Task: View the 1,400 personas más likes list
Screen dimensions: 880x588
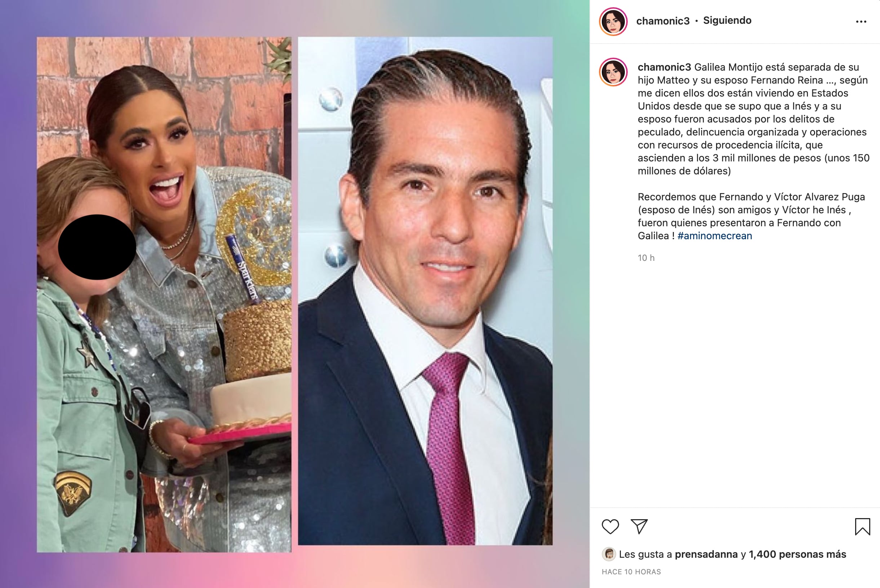Action: [797, 554]
